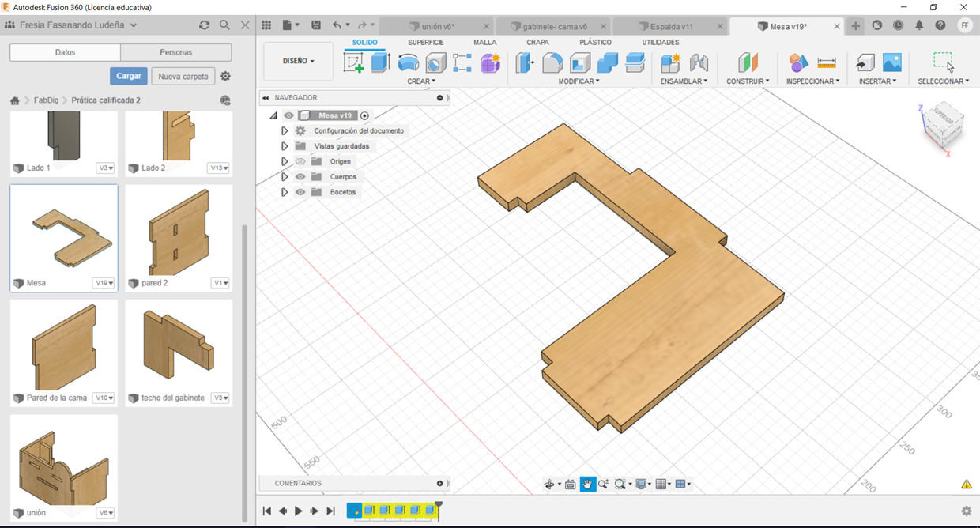Choose the Revolve tool icon
The width and height of the screenshot is (980, 528).
(x=408, y=63)
